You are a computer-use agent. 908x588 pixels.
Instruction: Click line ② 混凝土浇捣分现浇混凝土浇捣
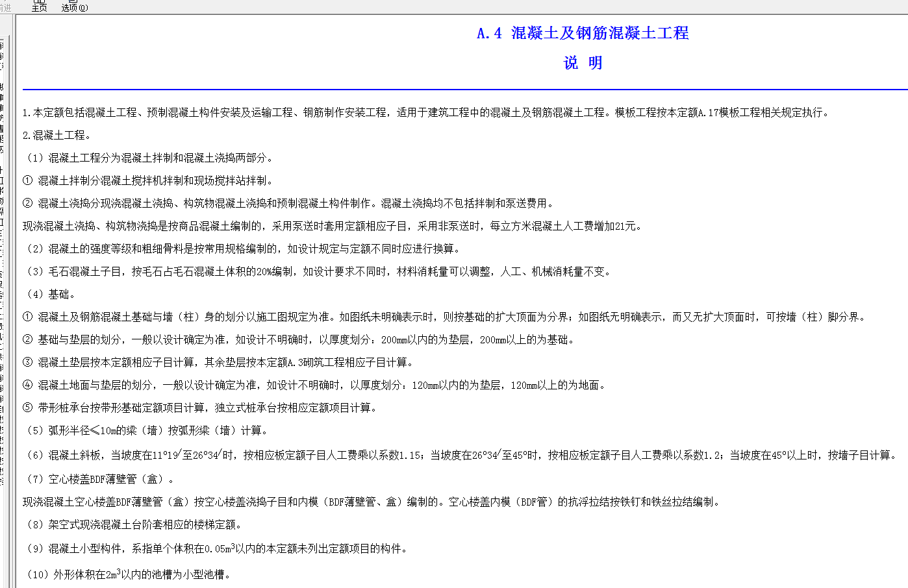pos(290,204)
